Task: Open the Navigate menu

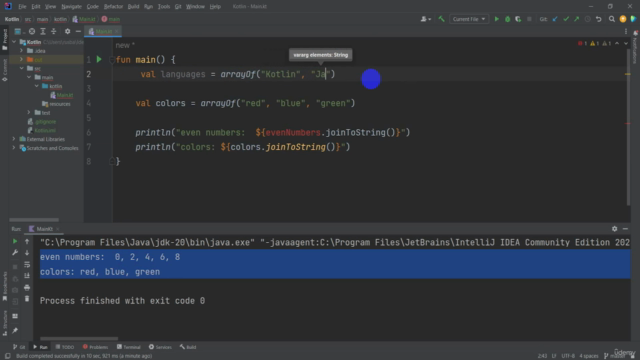Action: point(71,7)
